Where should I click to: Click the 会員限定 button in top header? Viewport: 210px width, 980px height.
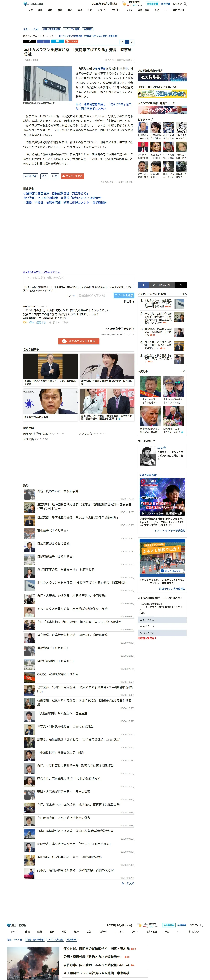click(152, 4)
